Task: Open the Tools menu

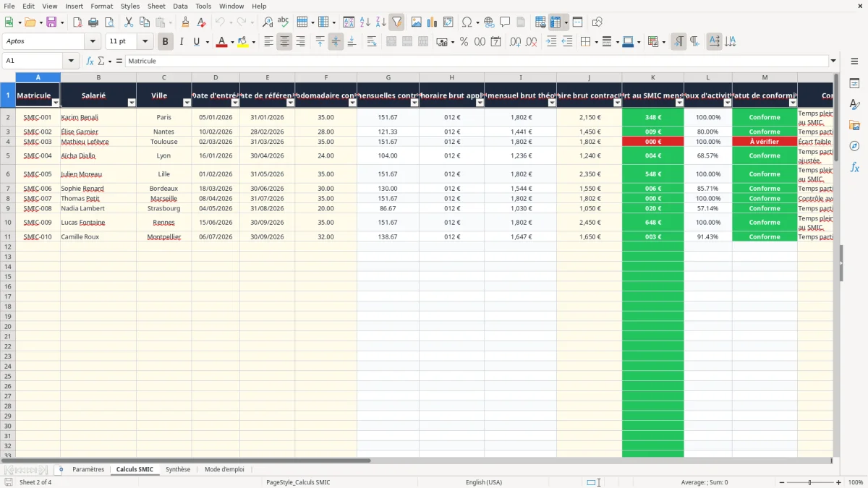Action: click(x=203, y=6)
